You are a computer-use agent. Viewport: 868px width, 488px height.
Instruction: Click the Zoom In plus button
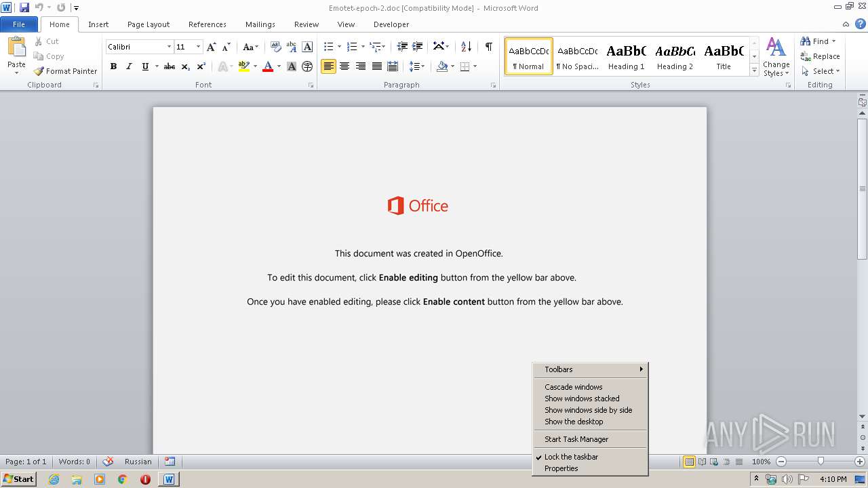coord(860,462)
